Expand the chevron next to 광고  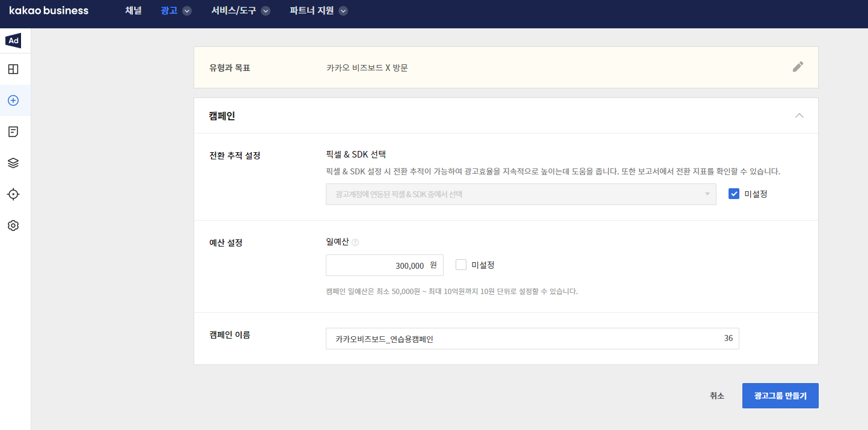point(187,11)
